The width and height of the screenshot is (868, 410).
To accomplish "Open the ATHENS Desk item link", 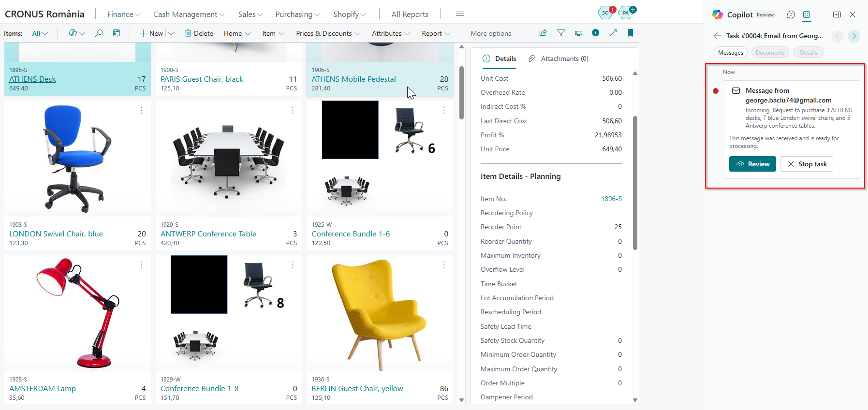I will pos(32,79).
